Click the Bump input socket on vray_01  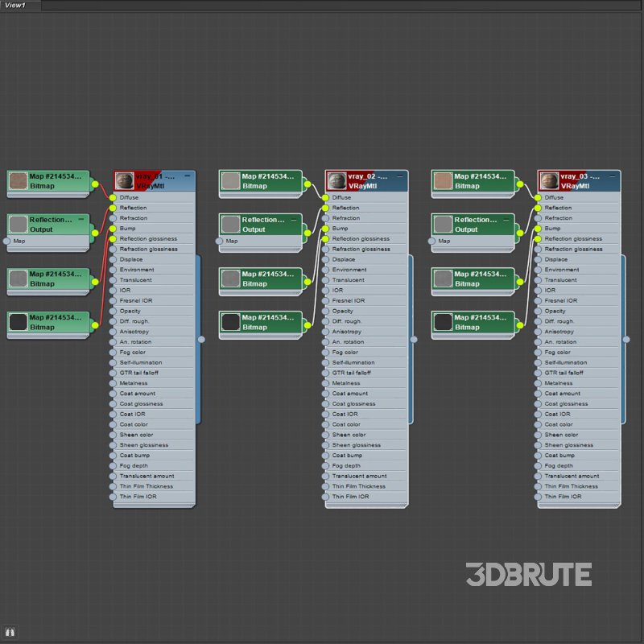114,229
